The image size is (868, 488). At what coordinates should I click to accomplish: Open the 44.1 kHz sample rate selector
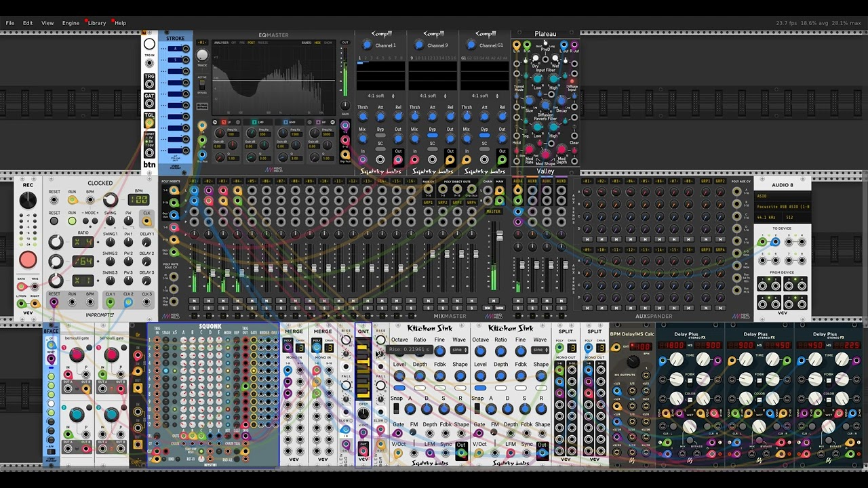(x=768, y=218)
